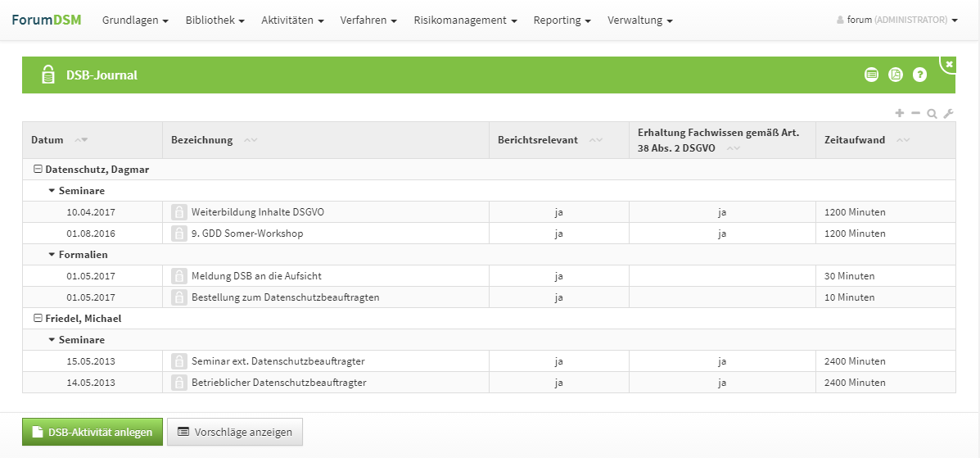Click the Zeitaufwand column header text
The width and height of the screenshot is (980, 458).
855,140
